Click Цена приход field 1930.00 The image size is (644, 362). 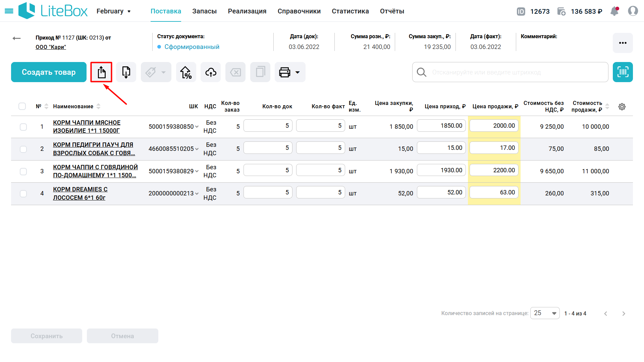point(441,170)
